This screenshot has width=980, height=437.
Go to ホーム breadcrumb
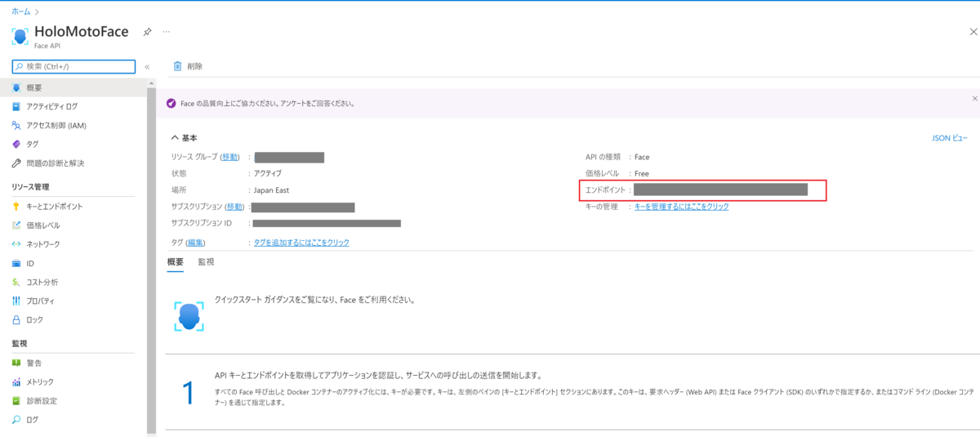[x=21, y=11]
